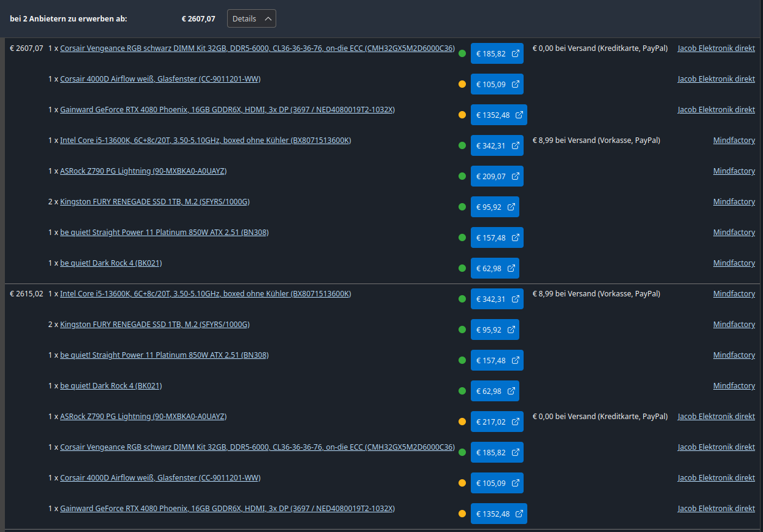Open be quiet! Straight Power link in € 2615,02 group
763x532 pixels.
point(165,355)
